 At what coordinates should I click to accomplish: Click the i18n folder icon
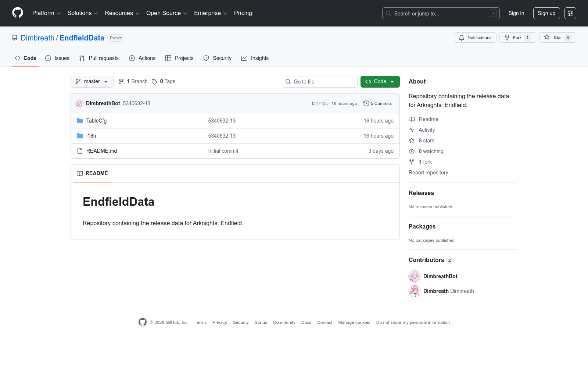point(80,136)
